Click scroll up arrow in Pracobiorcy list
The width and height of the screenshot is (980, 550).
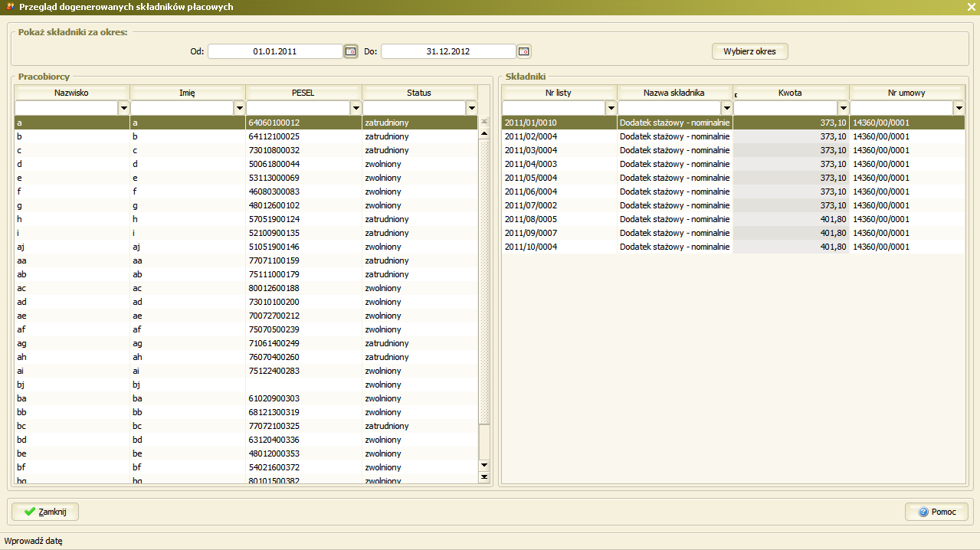click(x=484, y=133)
